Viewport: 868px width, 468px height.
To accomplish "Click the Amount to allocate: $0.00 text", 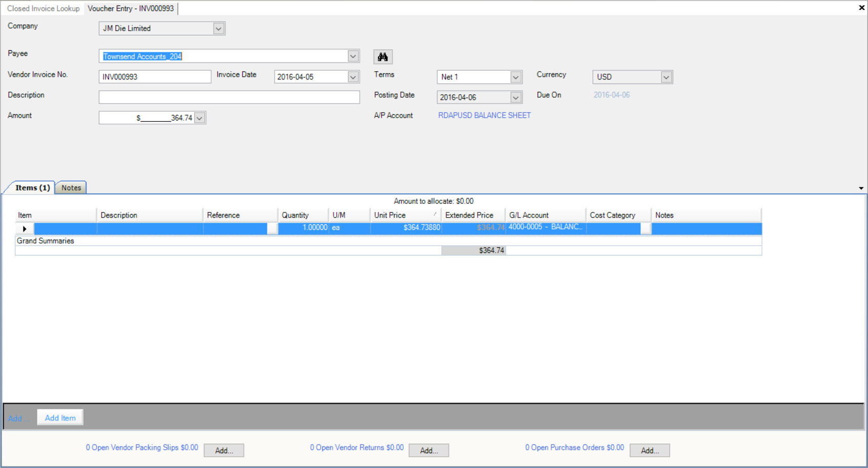I will [x=433, y=201].
